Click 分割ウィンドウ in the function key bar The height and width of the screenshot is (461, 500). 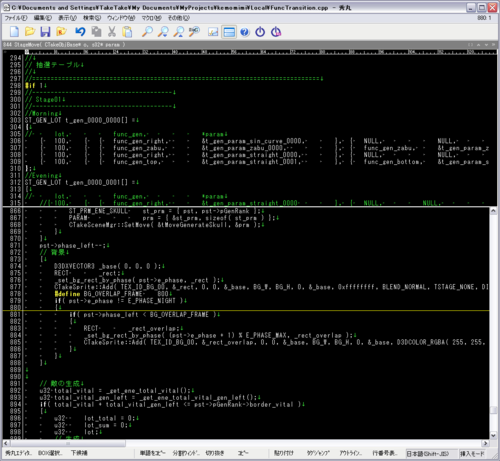[x=186, y=453]
